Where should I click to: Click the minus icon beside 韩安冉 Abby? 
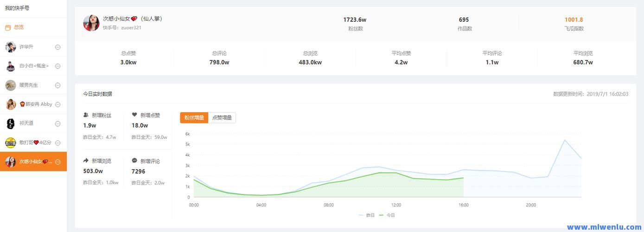[58, 104]
